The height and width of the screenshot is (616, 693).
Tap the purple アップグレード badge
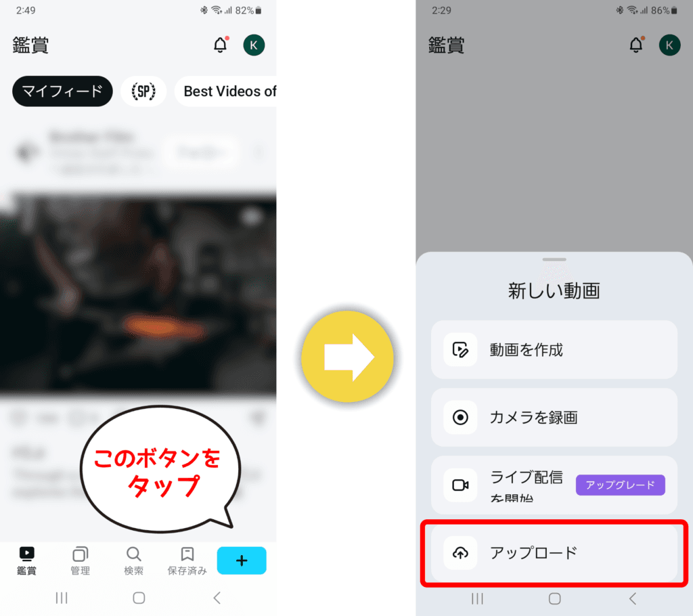pos(620,485)
